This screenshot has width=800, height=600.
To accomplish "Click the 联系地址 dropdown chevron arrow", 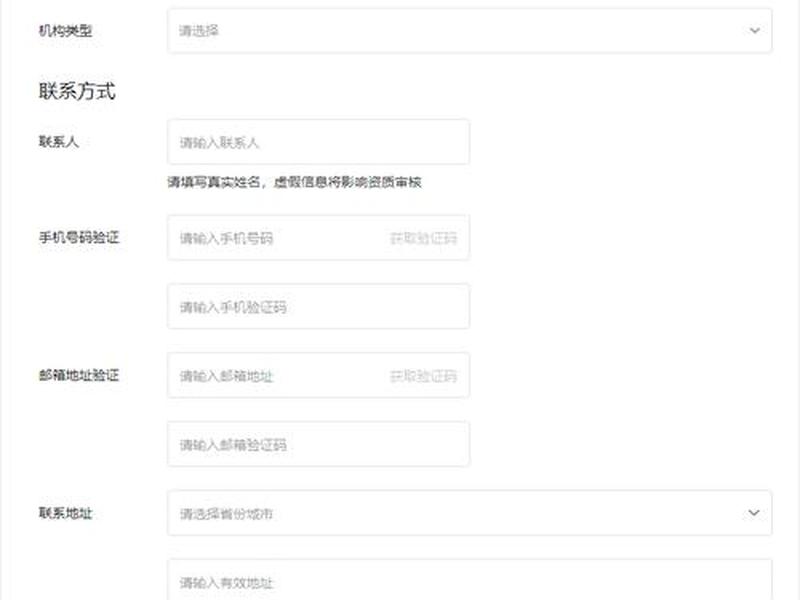I will 754,513.
